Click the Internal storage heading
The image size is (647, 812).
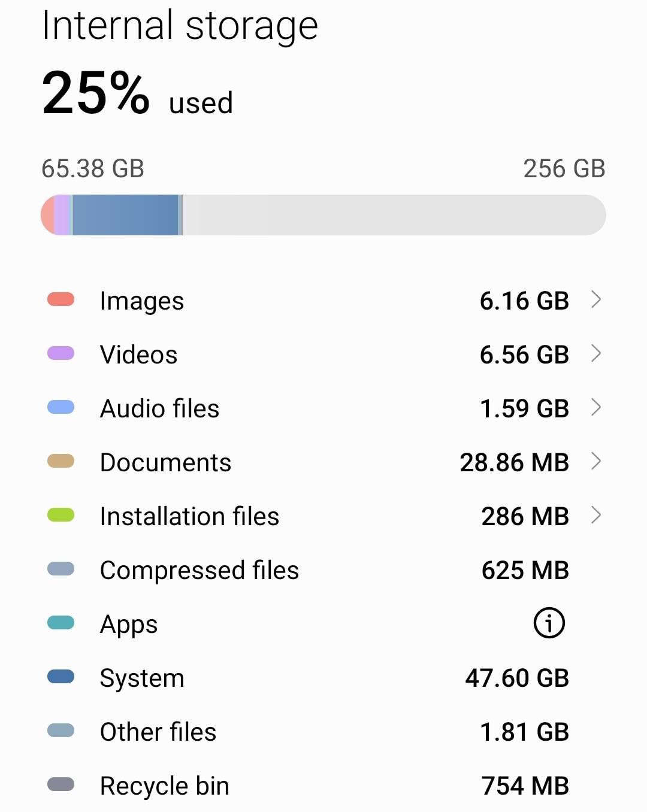tap(180, 25)
